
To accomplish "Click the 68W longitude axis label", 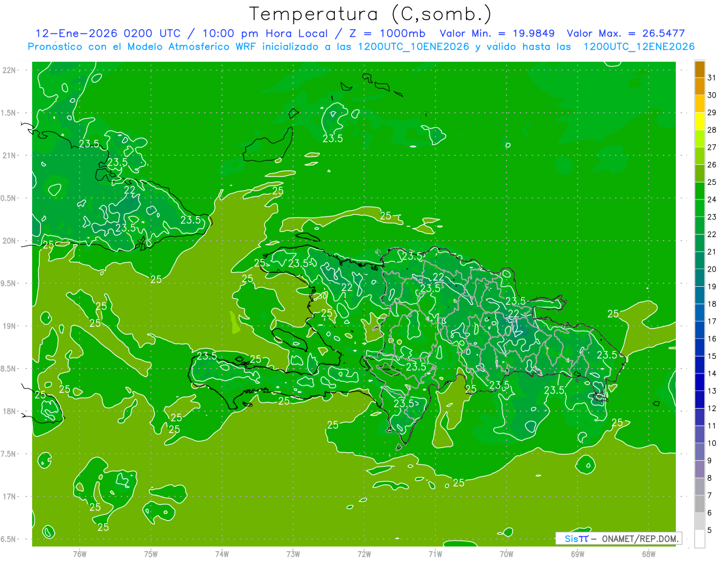I will click(x=649, y=554).
